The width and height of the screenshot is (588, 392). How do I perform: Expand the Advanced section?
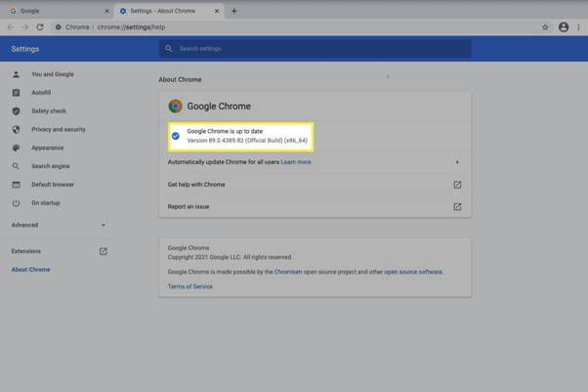point(59,225)
